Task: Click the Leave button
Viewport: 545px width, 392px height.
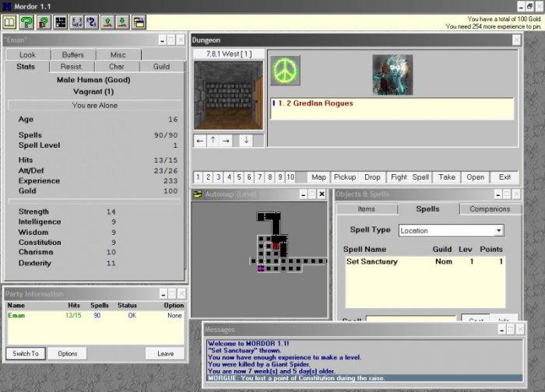Action: tap(165, 354)
